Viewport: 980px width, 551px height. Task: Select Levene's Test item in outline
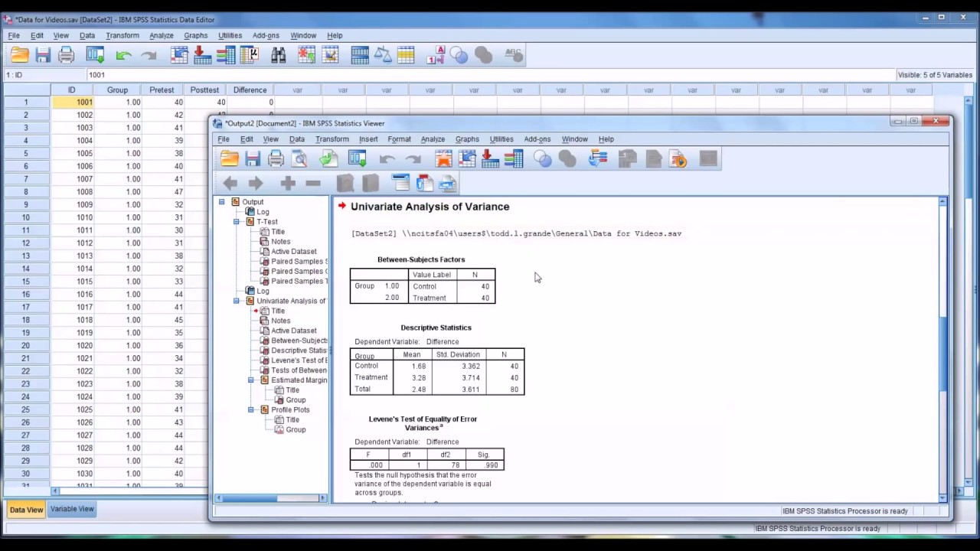coord(299,360)
